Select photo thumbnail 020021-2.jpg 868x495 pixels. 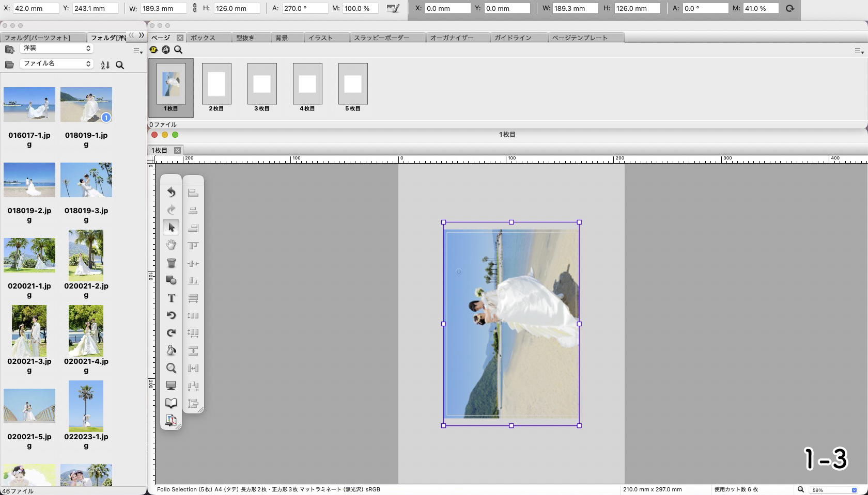[x=86, y=256]
